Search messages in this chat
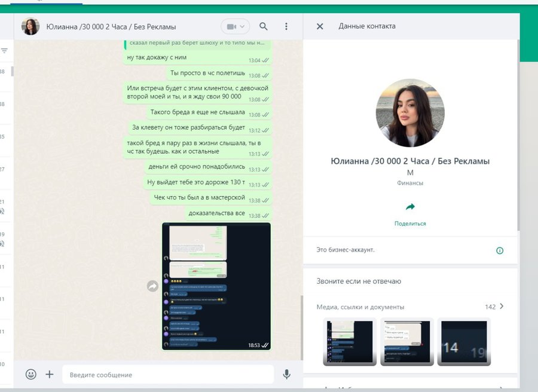The width and height of the screenshot is (538, 392). (x=263, y=26)
